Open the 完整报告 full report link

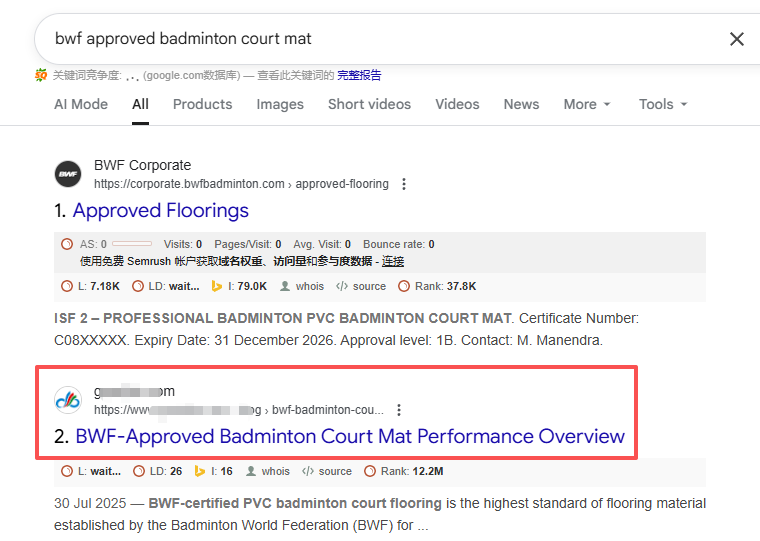[359, 75]
